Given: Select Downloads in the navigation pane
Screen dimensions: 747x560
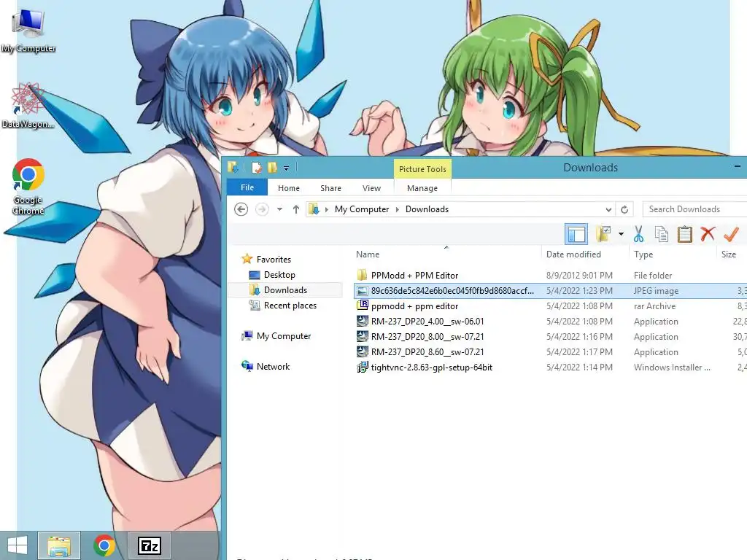Looking at the screenshot, I should [285, 290].
